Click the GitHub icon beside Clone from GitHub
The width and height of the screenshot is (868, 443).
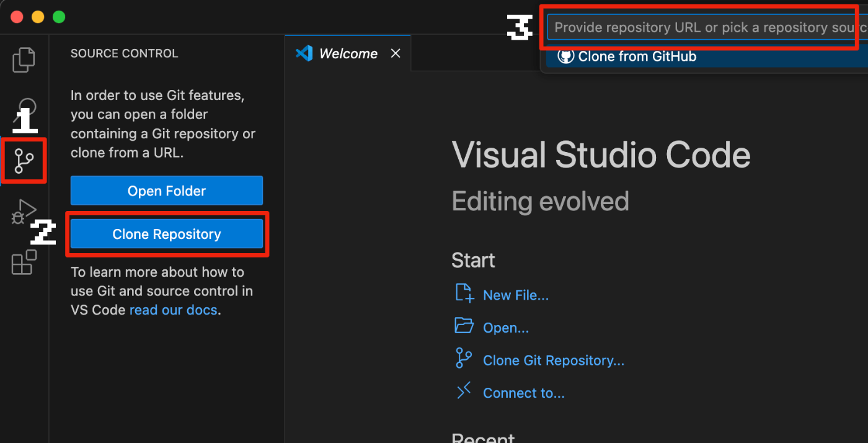pos(565,56)
